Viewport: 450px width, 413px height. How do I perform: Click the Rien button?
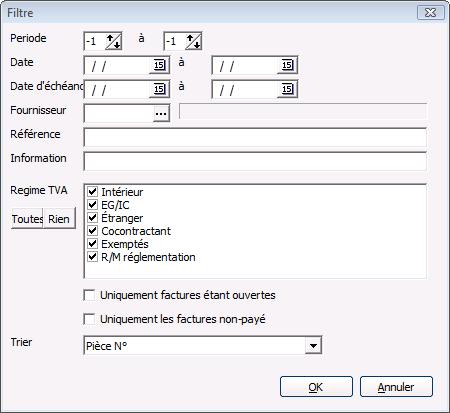pos(59,219)
